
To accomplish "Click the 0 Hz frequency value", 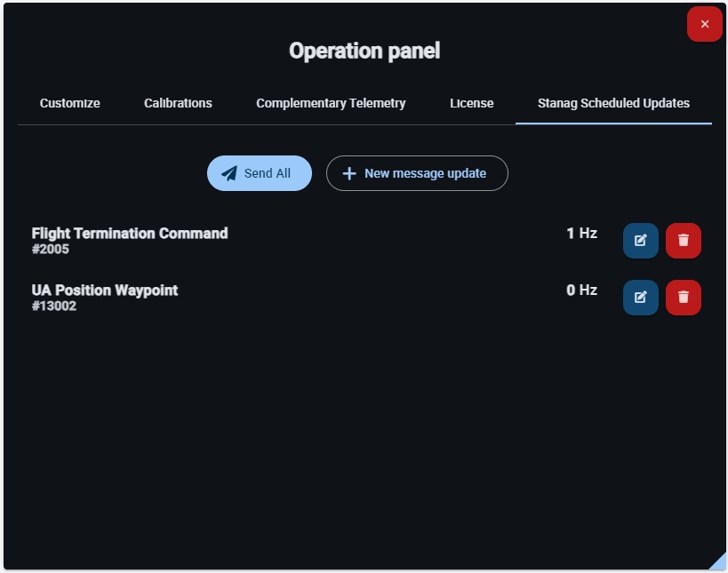I will pos(581,290).
